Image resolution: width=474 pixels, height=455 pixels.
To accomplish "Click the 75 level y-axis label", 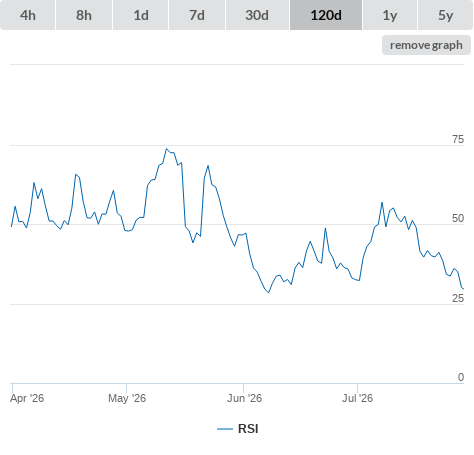I will tap(458, 139).
